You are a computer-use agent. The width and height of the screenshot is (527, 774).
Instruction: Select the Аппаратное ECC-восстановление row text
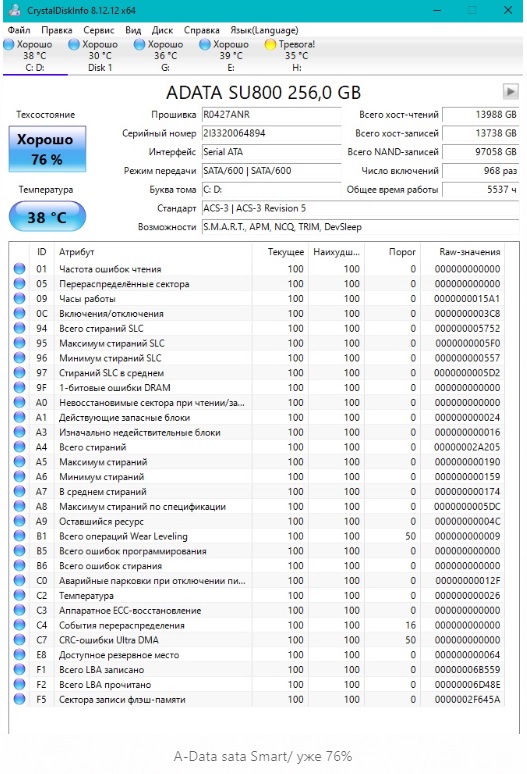click(130, 610)
